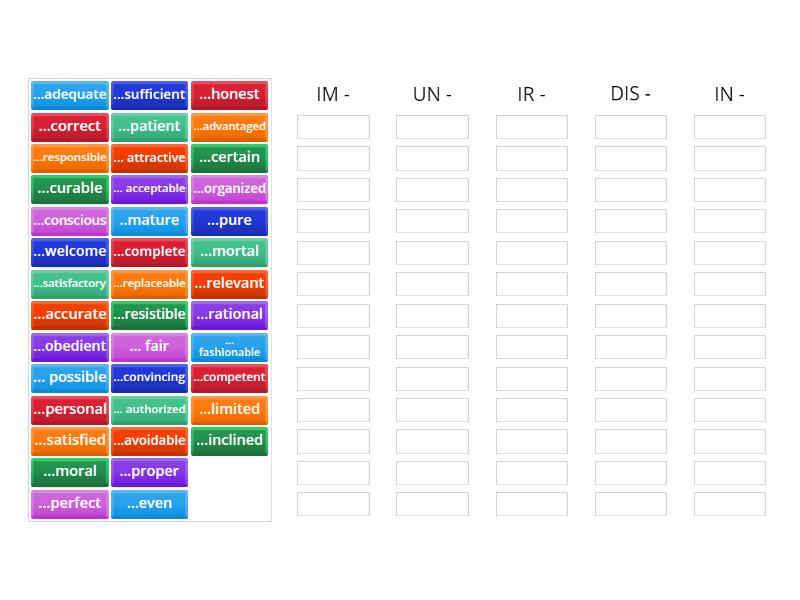Click the "...even" word tile

149,504
